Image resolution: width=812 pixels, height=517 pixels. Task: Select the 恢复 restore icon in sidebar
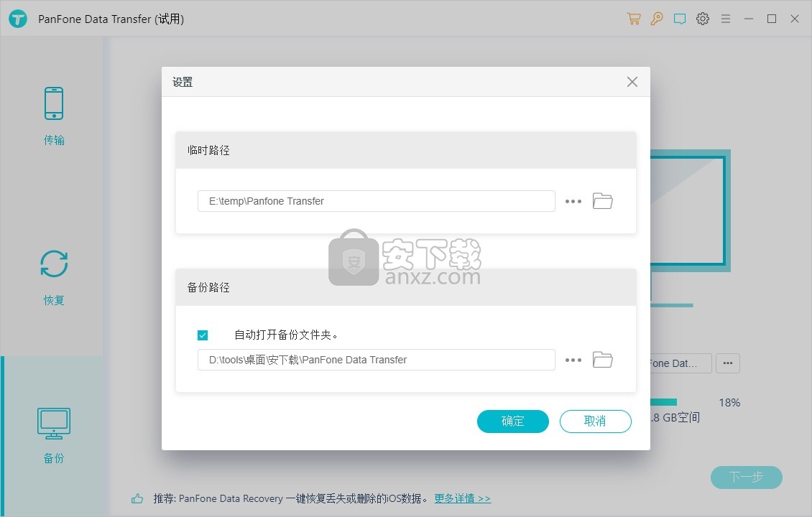coord(54,264)
